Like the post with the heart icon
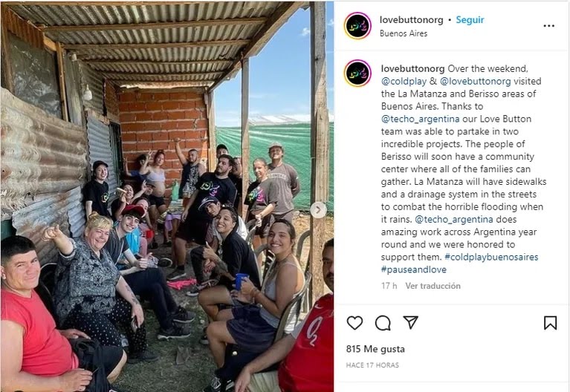This screenshot has width=570, height=392. click(354, 323)
